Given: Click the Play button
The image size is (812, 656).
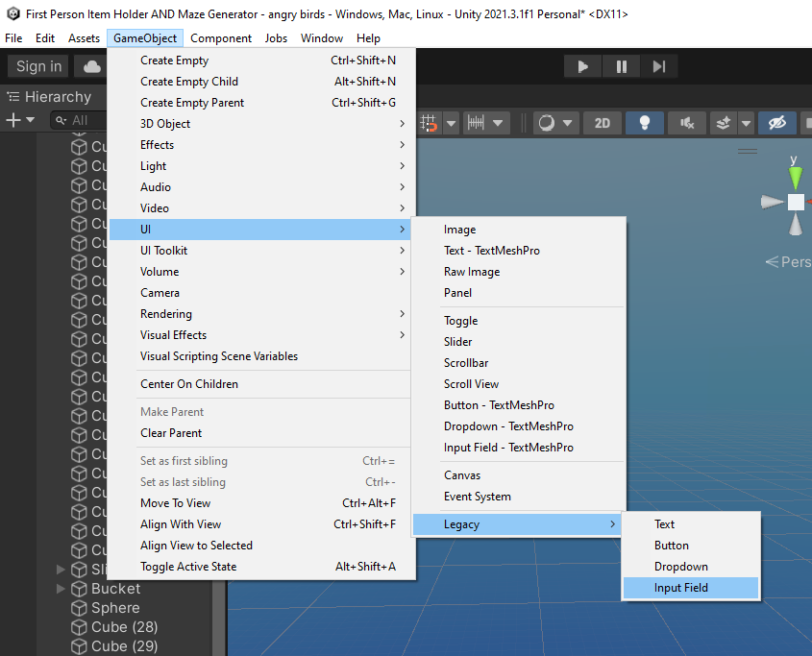Looking at the screenshot, I should pyautogui.click(x=582, y=66).
